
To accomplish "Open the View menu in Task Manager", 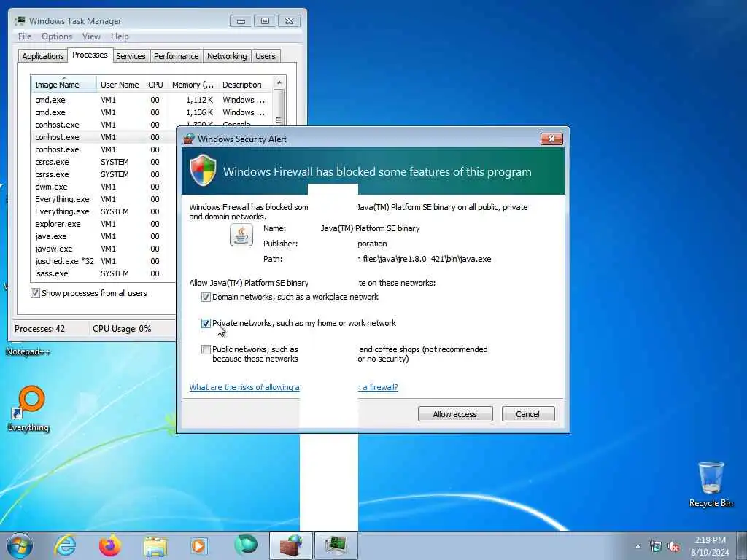I will click(x=91, y=36).
